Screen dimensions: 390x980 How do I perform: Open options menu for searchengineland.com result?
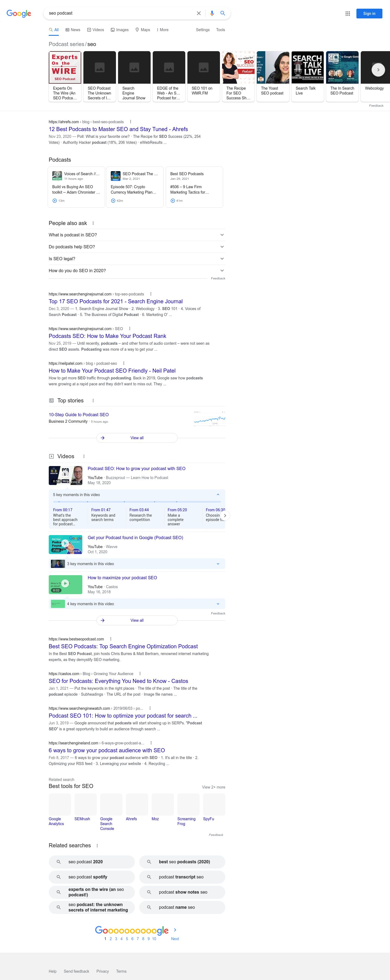(151, 743)
